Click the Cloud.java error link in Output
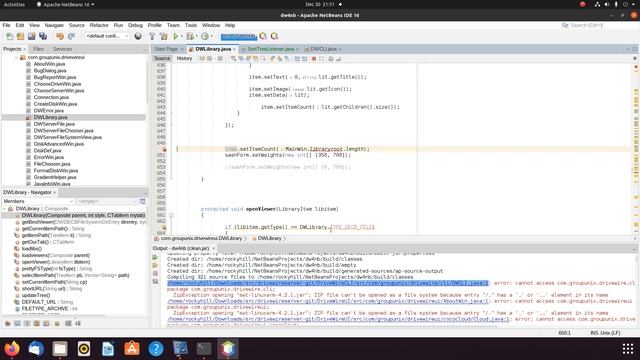640x360 pixels. [x=338, y=319]
